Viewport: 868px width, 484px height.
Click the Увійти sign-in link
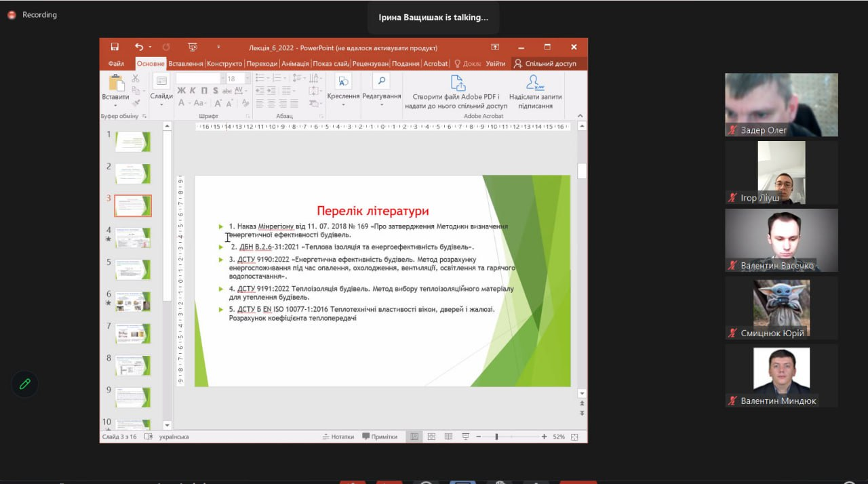pos(496,64)
